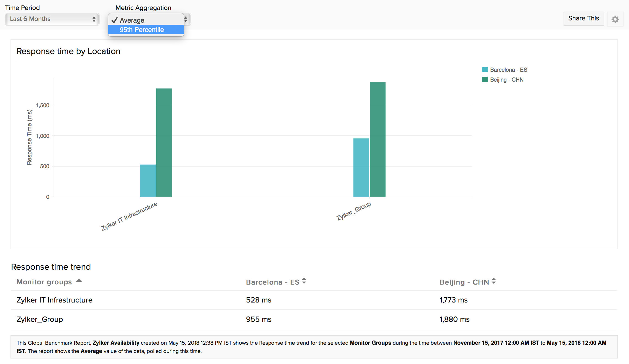Click the Share This button

[x=583, y=18]
